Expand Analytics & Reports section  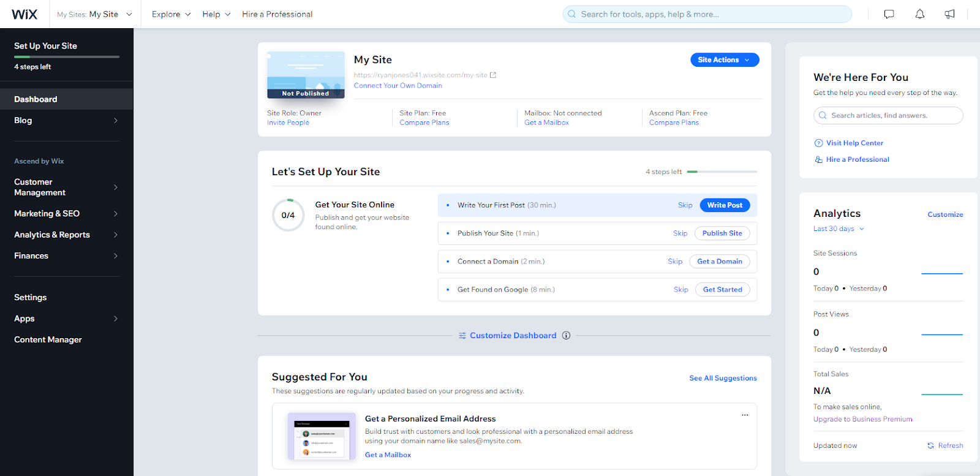(x=66, y=235)
